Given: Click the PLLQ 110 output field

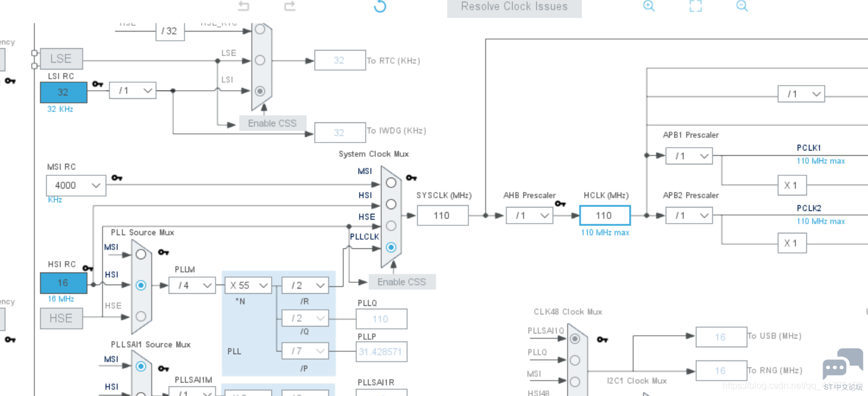Looking at the screenshot, I should [381, 319].
